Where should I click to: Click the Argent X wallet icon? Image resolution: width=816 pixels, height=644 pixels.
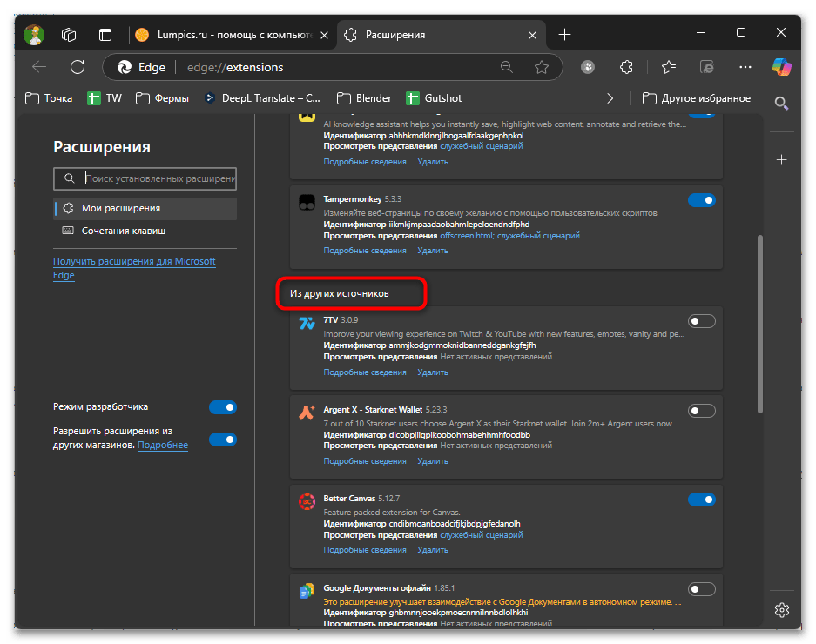pos(307,413)
